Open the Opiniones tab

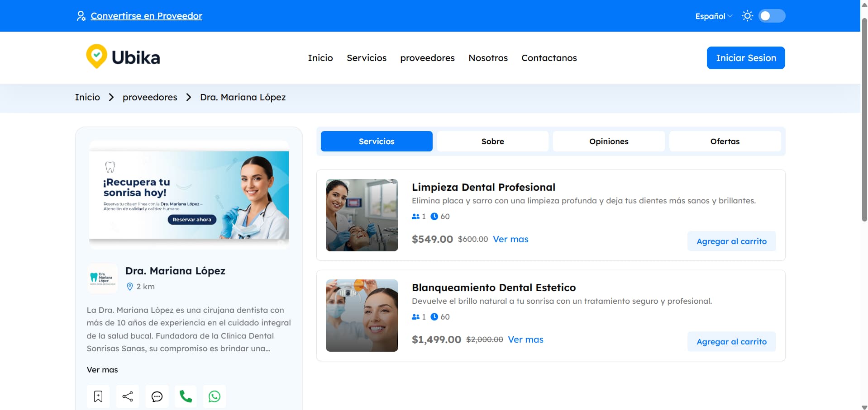click(608, 141)
